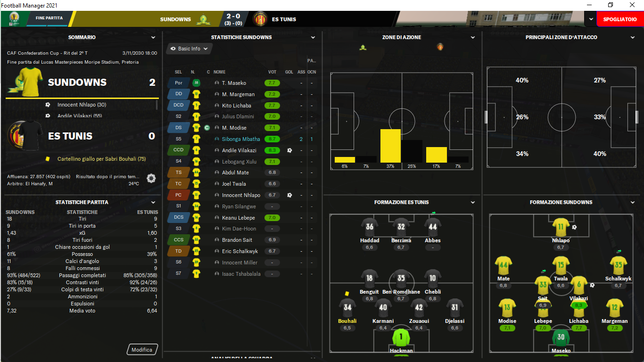Select Vilakazi's number 6 shirt in the formation
This screenshot has width=644, height=362.
coord(579,285)
